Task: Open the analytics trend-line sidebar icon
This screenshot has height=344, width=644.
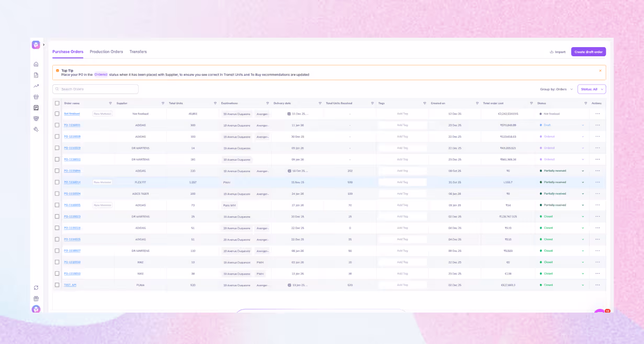Action: click(x=36, y=86)
